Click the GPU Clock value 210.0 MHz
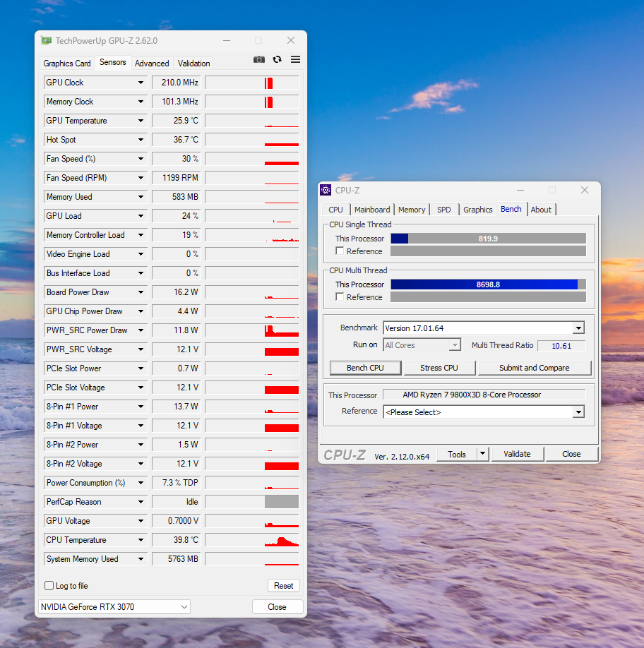This screenshot has height=648, width=644. coord(177,83)
